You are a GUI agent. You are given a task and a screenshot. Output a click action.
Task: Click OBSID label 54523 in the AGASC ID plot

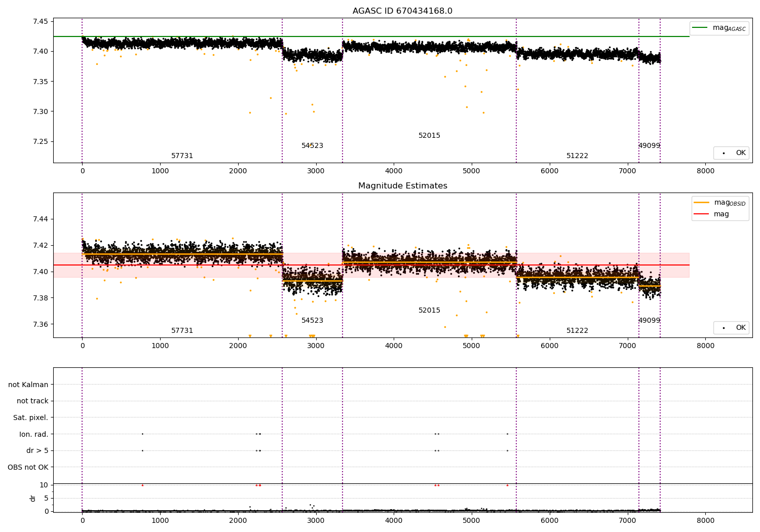coord(312,145)
